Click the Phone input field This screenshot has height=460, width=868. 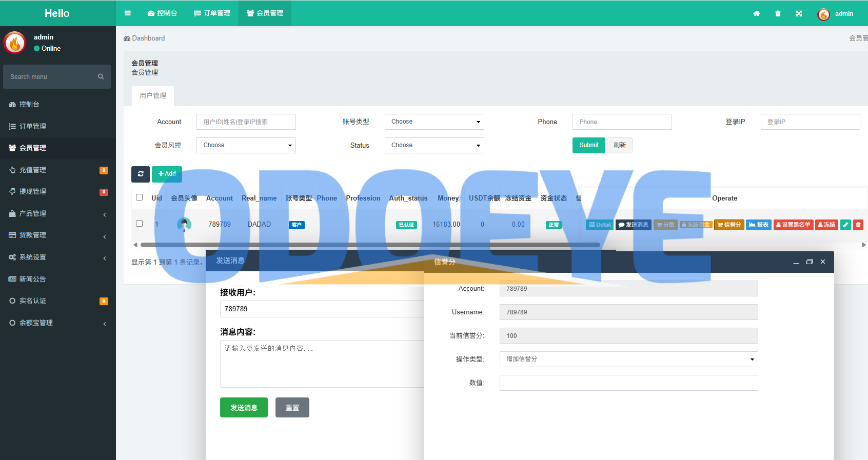click(622, 122)
